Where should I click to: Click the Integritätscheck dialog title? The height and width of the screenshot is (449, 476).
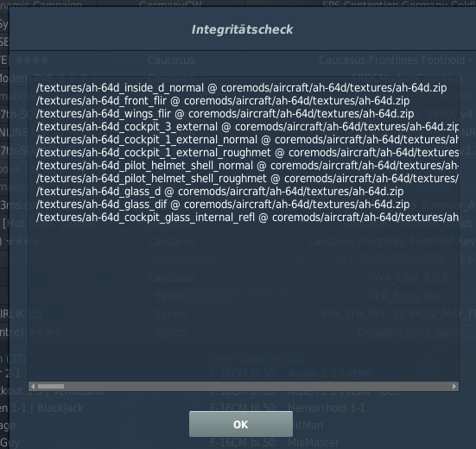(x=242, y=29)
